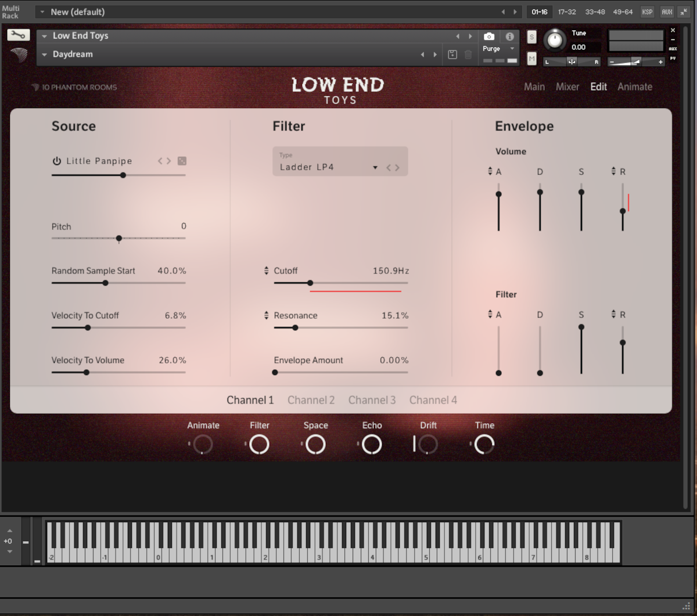Toggle the Little Panpipe source power button

click(x=56, y=161)
